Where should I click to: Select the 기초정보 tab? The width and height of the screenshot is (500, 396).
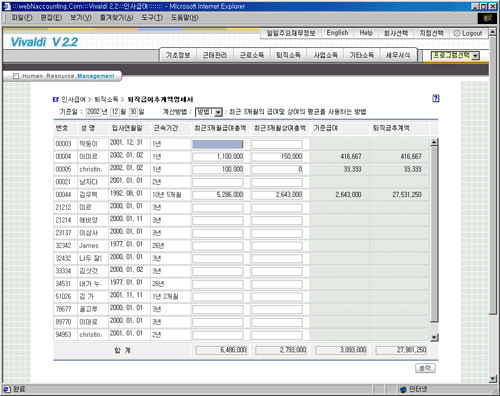[178, 55]
